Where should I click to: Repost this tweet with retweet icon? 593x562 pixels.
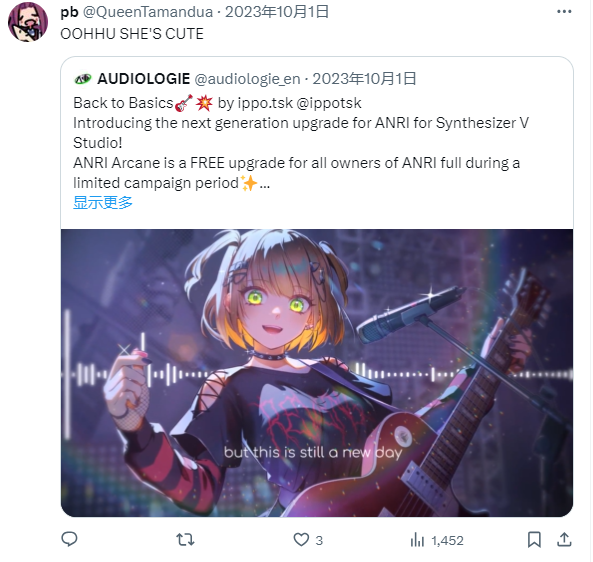[x=185, y=539]
